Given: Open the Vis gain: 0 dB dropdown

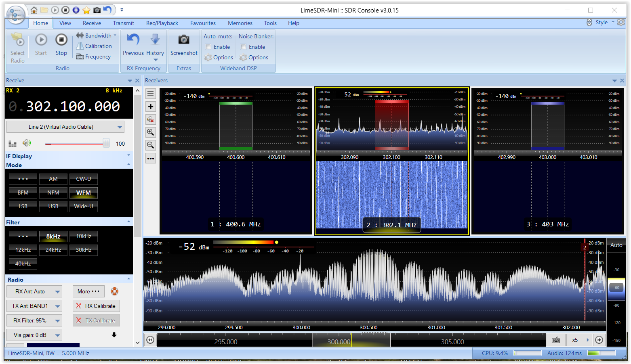Looking at the screenshot, I should click(x=34, y=335).
